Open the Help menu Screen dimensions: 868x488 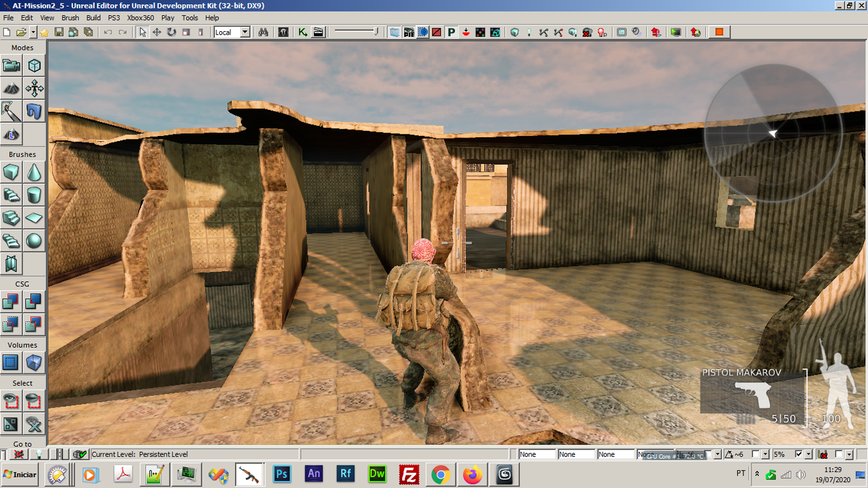coord(212,17)
